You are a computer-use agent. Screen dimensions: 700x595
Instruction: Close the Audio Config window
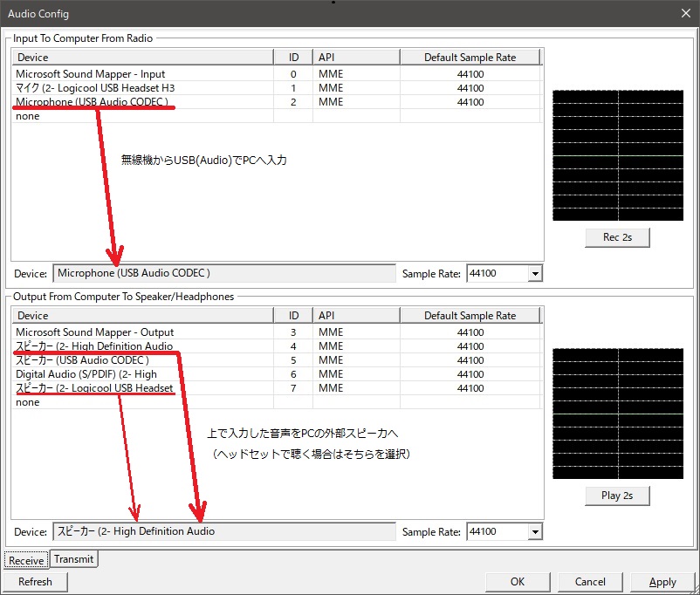[683, 13]
